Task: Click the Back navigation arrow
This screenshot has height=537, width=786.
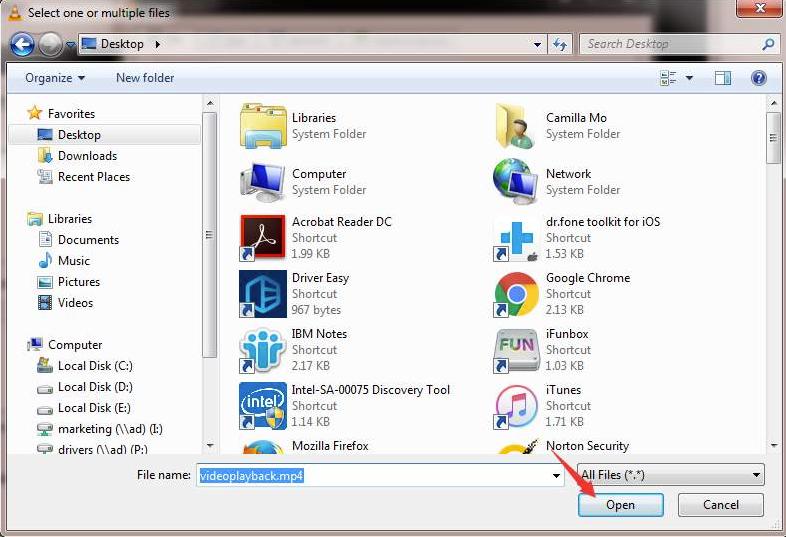Action: (x=22, y=44)
